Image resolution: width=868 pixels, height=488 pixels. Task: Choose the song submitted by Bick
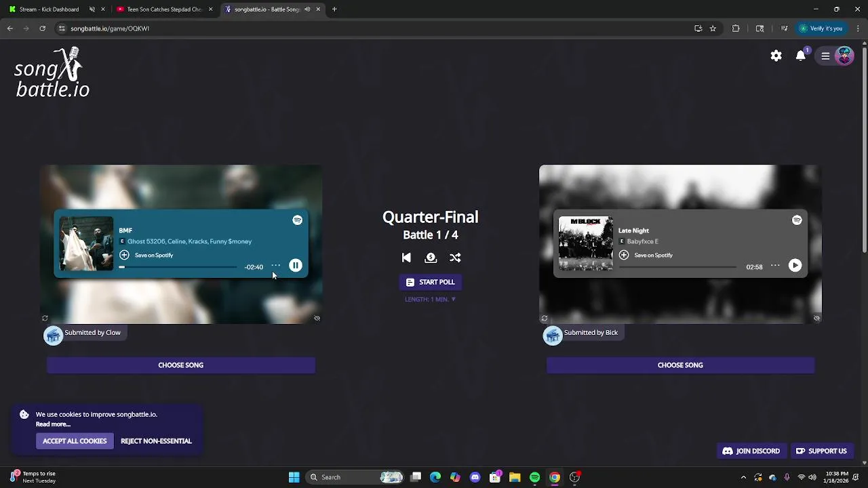pos(680,365)
